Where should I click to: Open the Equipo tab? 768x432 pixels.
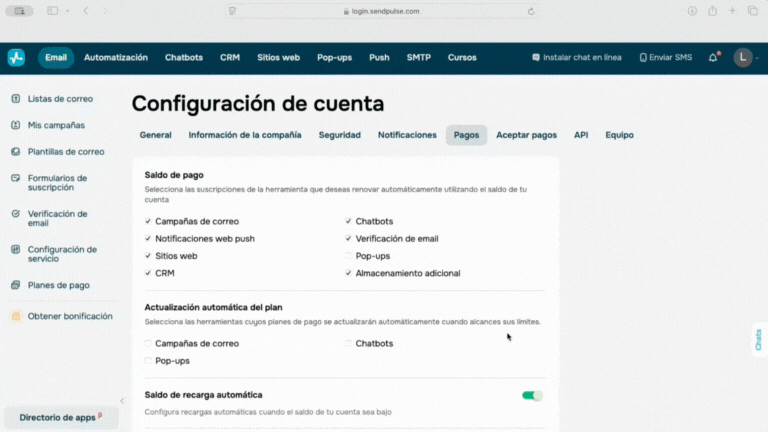619,135
